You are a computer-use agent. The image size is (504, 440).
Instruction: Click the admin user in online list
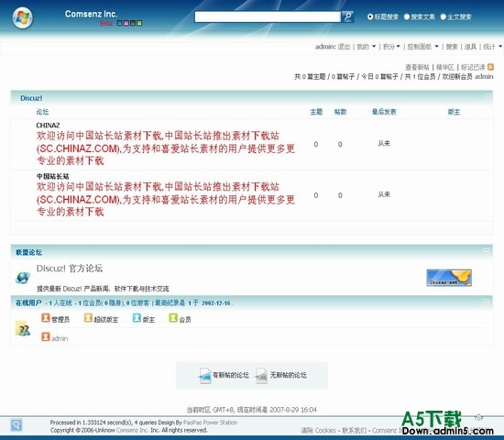tap(60, 338)
